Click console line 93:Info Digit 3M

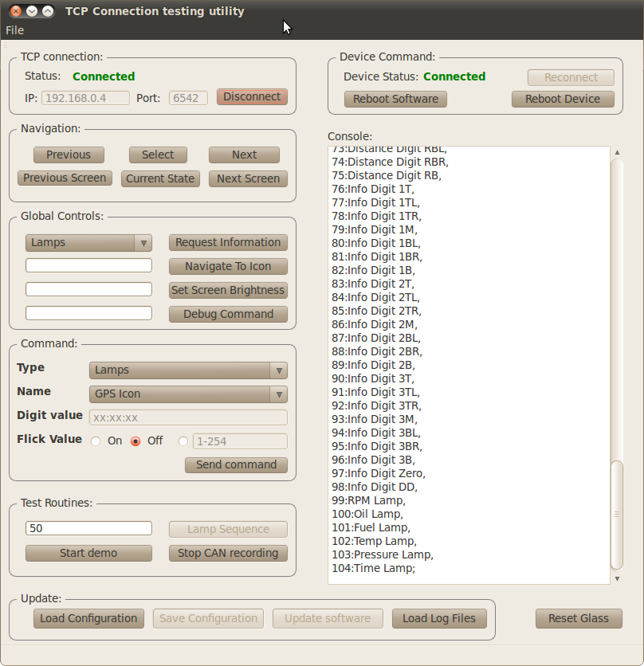375,419
